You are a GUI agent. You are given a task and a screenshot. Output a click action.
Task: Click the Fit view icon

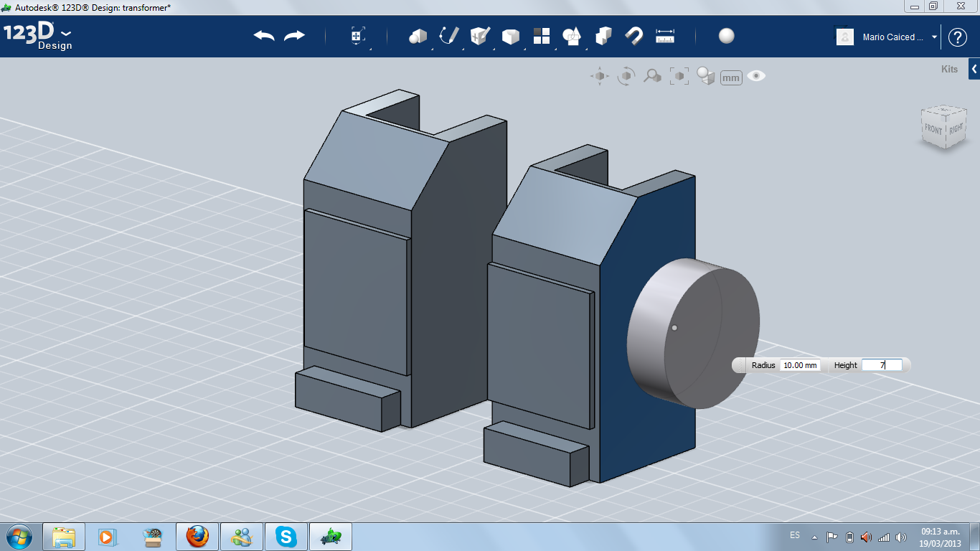679,76
